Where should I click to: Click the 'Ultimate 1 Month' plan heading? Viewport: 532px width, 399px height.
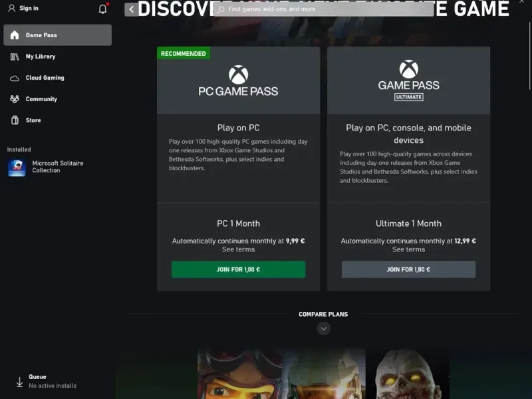coord(408,223)
